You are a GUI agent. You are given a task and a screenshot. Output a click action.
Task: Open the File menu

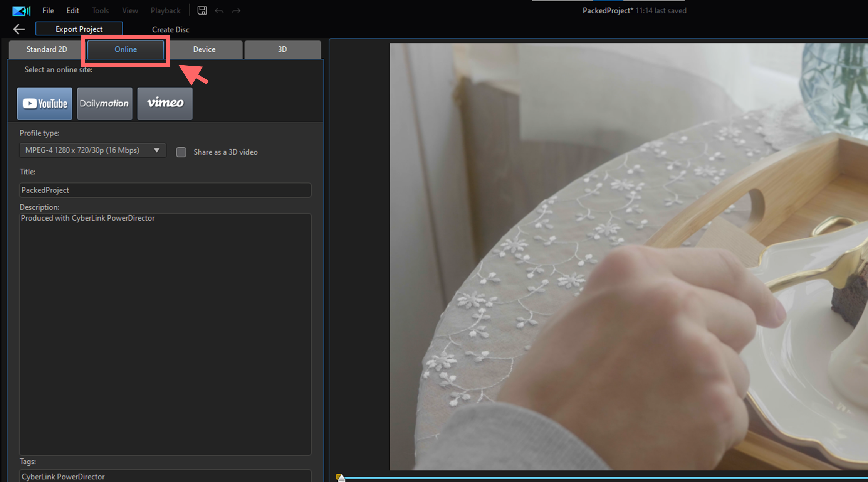point(48,11)
